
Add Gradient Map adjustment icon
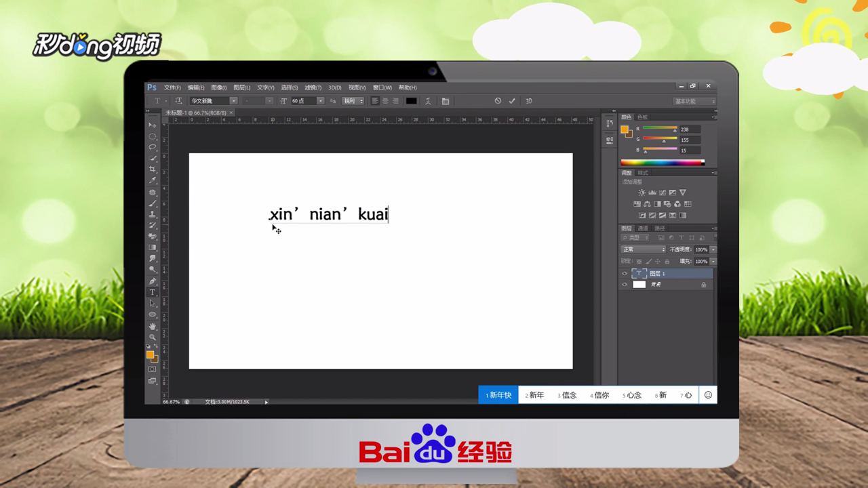[682, 216]
